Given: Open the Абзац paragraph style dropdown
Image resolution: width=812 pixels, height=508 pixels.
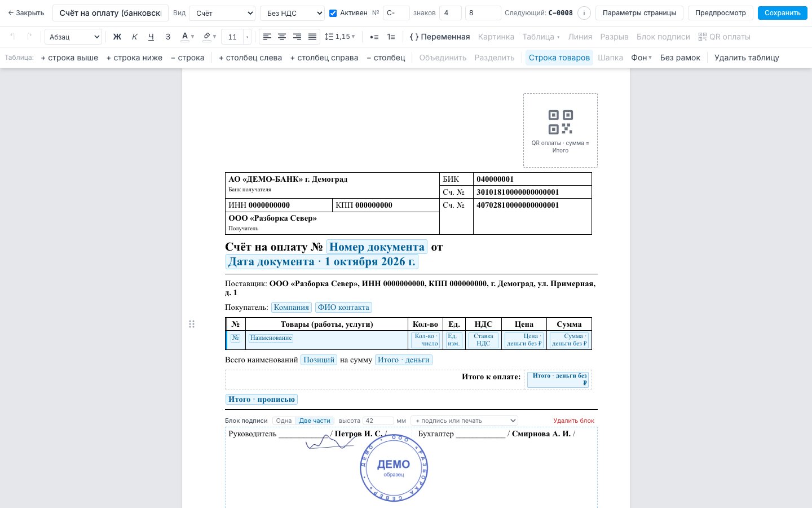Looking at the screenshot, I should coord(73,37).
